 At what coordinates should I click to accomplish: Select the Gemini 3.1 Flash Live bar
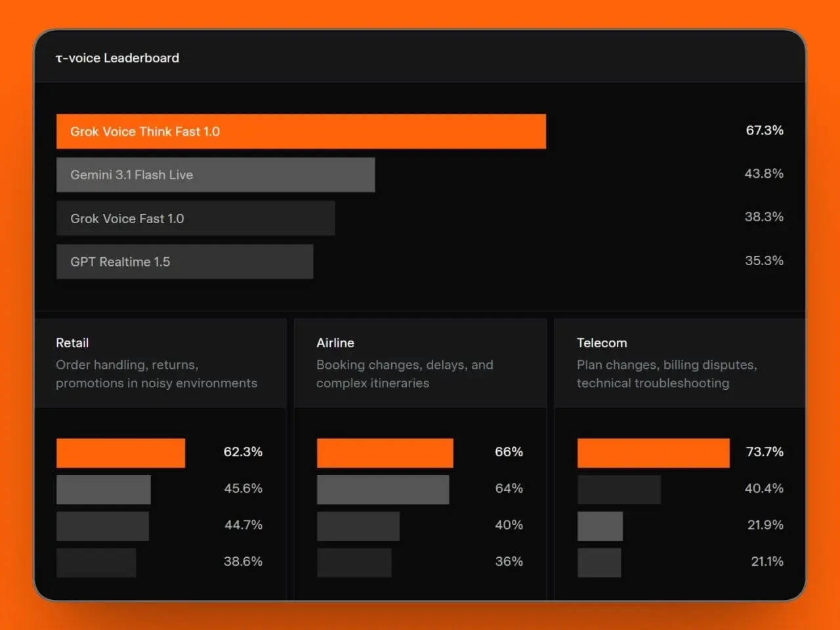tap(216, 175)
